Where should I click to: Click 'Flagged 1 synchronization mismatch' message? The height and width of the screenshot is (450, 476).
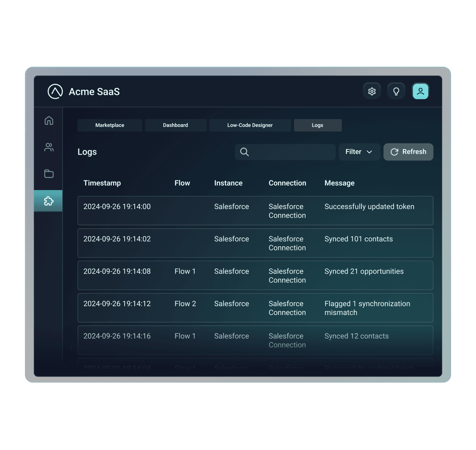[x=367, y=308]
